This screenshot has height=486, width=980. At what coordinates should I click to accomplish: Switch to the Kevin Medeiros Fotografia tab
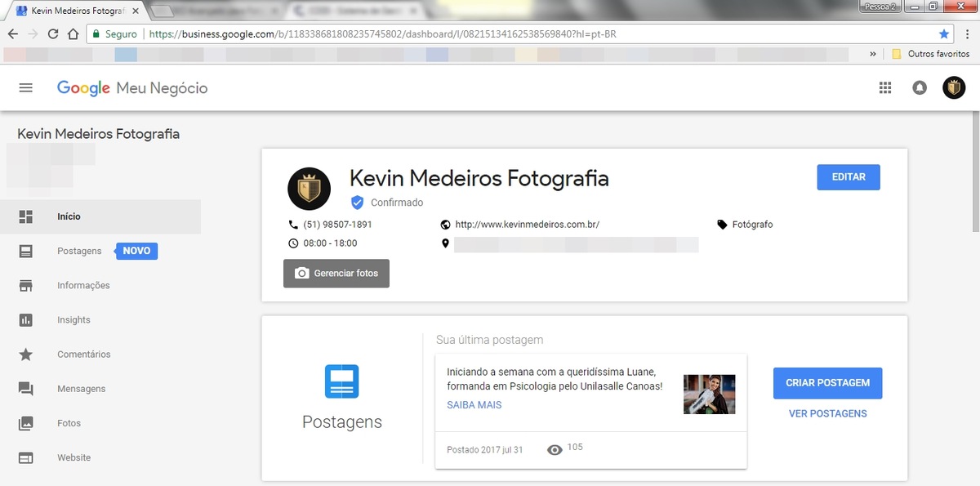78,11
